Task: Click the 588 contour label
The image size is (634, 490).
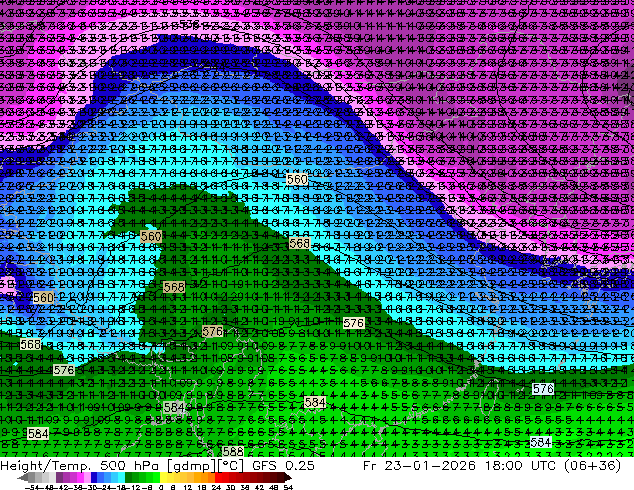Action: point(233,451)
